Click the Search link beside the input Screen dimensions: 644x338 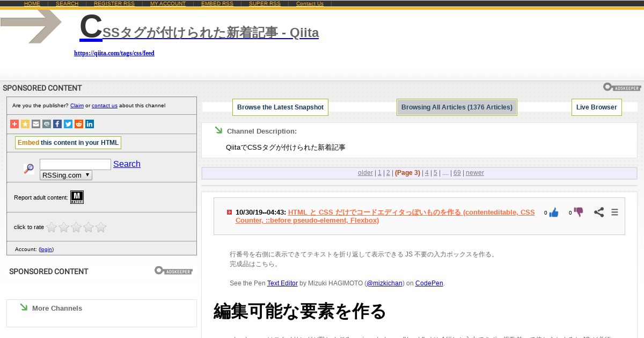coord(127,164)
